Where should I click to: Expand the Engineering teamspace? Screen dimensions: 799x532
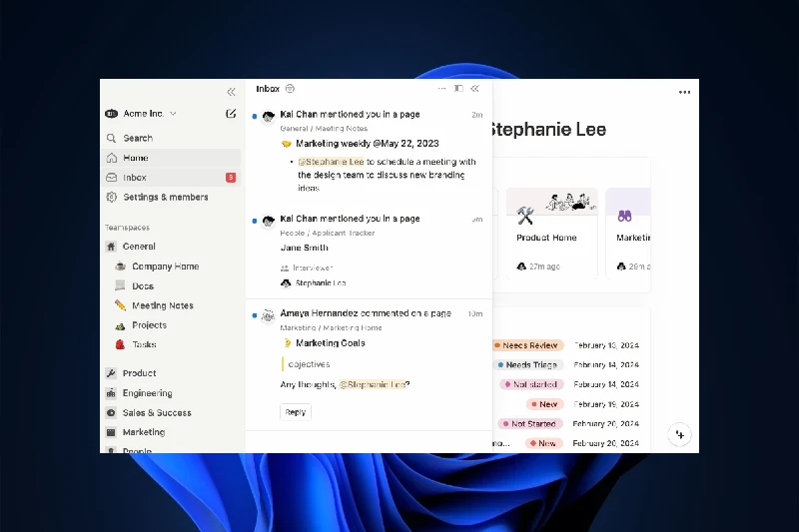147,393
